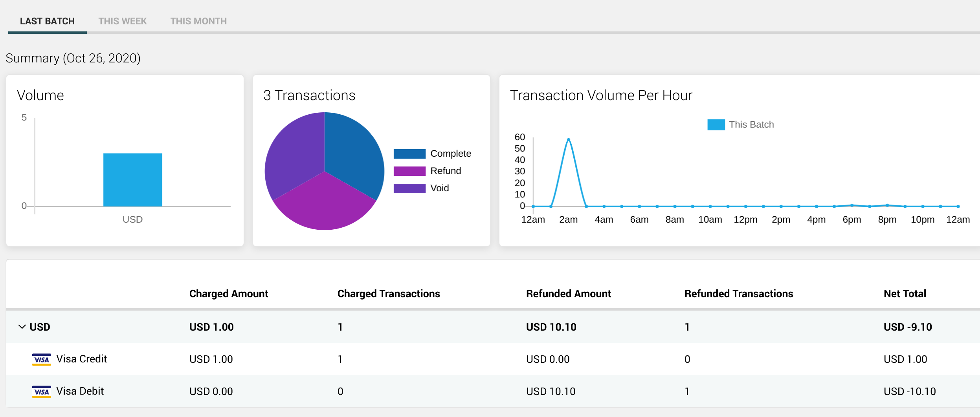Click the 2am peak data point
980x417 pixels.
coord(568,139)
